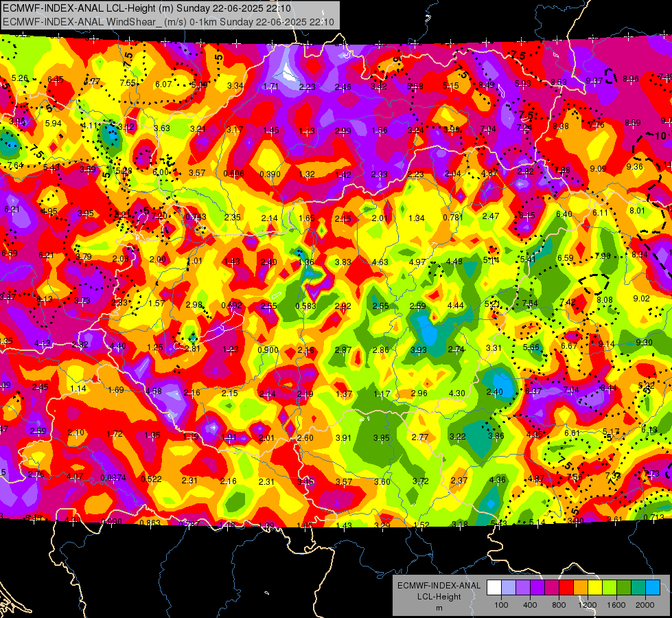Click the map value 6.40
The height and width of the screenshot is (618, 672).
point(564,214)
